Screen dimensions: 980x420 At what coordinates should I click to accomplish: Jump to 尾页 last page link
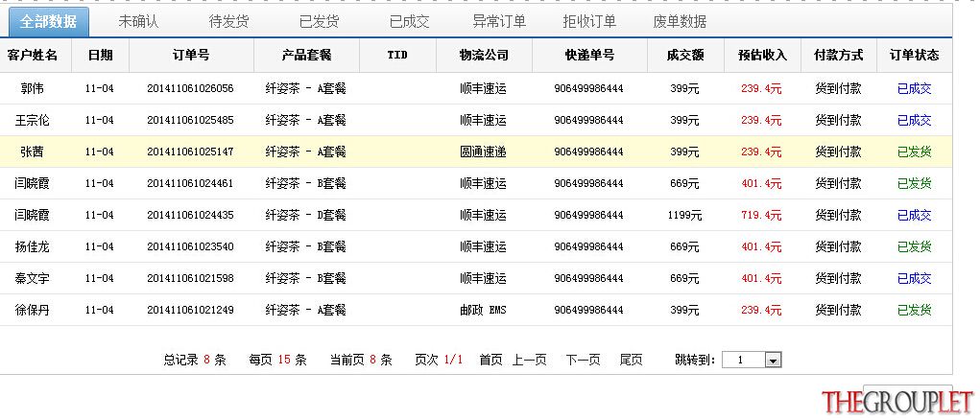tap(631, 361)
